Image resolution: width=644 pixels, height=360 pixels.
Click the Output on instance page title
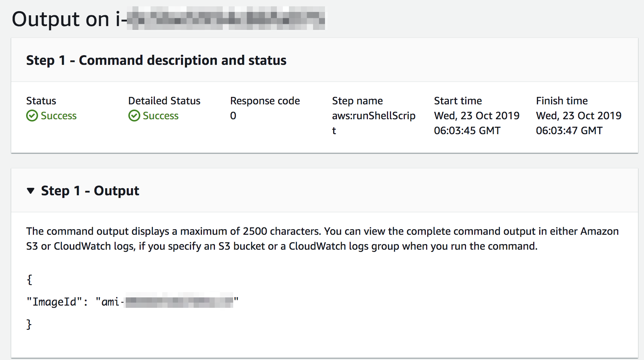click(168, 19)
